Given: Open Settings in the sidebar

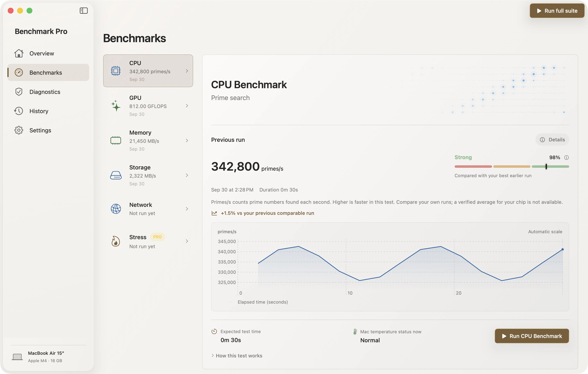Looking at the screenshot, I should 48,130.
